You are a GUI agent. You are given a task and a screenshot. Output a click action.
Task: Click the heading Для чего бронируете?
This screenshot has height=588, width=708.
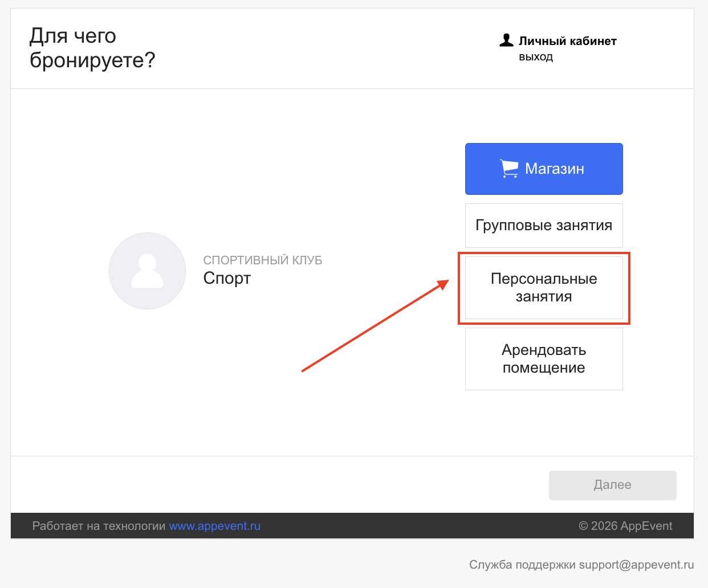[x=92, y=48]
